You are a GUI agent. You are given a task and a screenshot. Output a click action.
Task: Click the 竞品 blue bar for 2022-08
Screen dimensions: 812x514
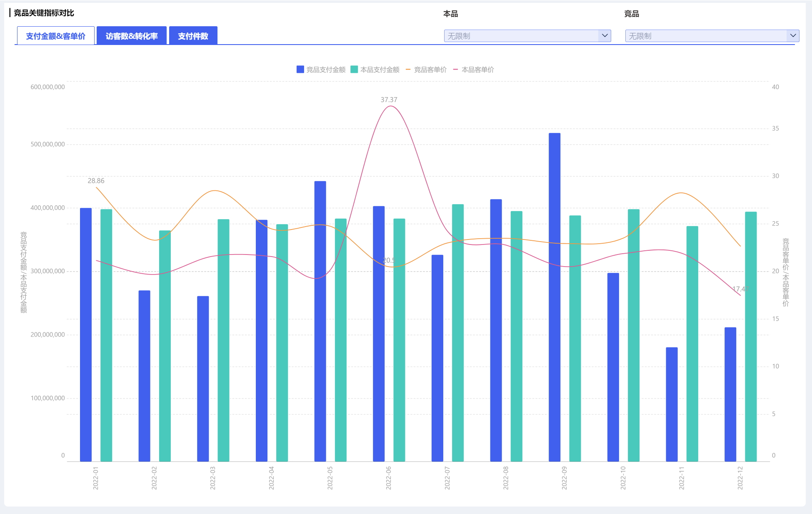(496, 330)
